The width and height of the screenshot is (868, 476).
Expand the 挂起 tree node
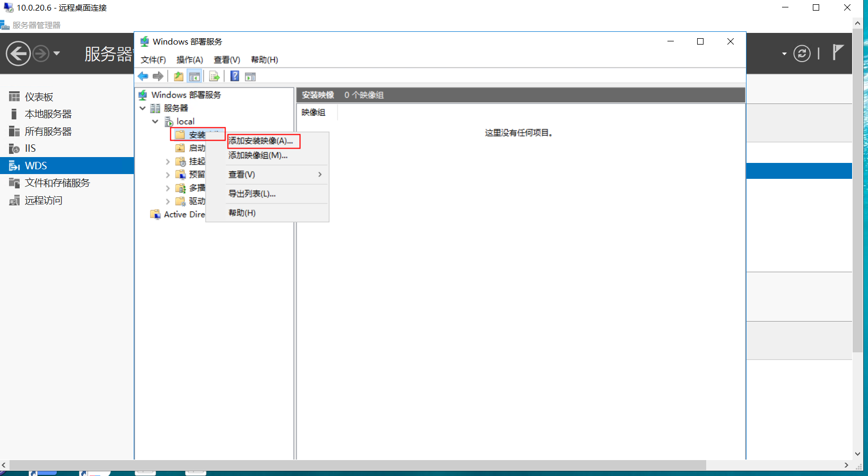pyautogui.click(x=168, y=161)
